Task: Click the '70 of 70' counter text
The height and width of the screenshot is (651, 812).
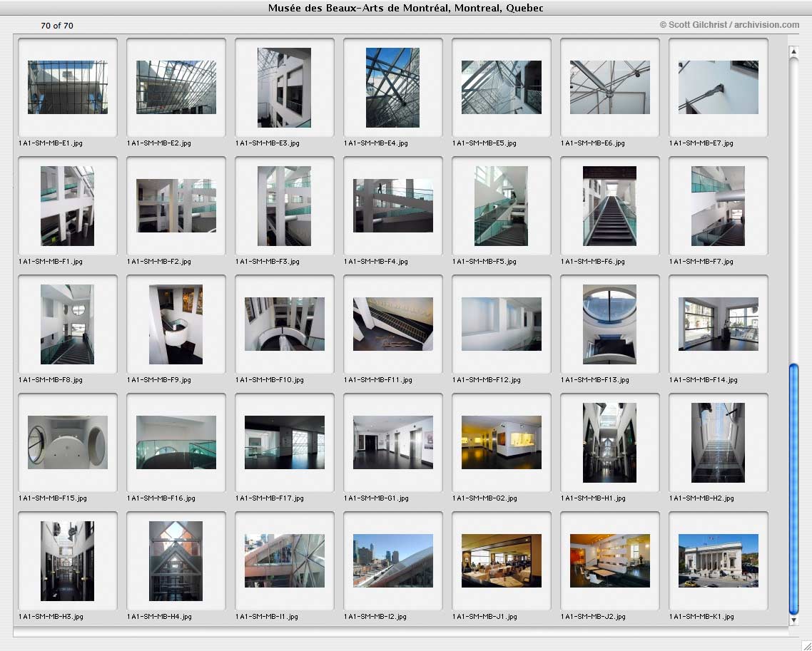Action: pyautogui.click(x=57, y=26)
